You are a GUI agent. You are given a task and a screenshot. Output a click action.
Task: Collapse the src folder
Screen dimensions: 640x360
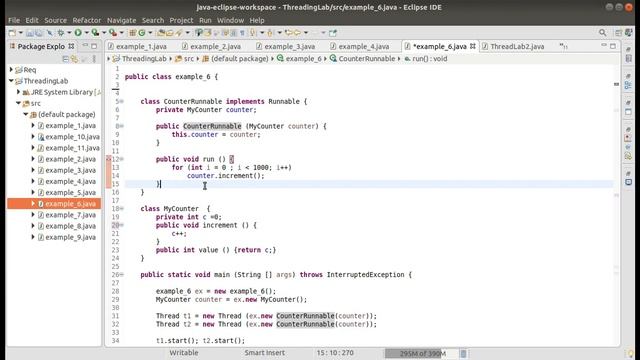tap(18, 103)
